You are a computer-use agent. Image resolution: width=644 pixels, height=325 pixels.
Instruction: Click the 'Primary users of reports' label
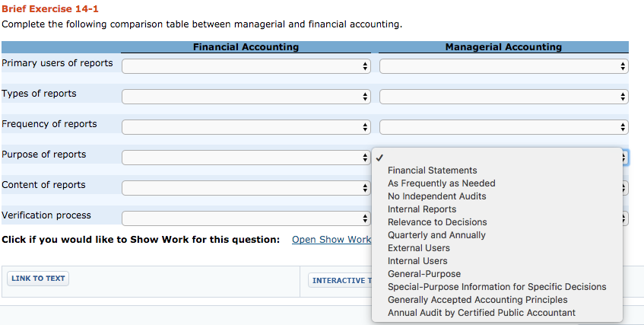(x=57, y=63)
